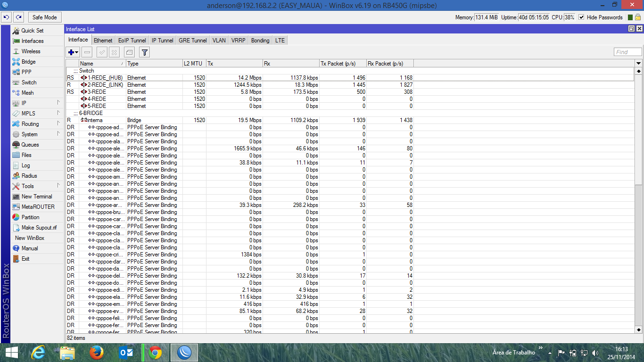Open Google Chrome from the taskbar
644x362 pixels.
[x=155, y=352]
